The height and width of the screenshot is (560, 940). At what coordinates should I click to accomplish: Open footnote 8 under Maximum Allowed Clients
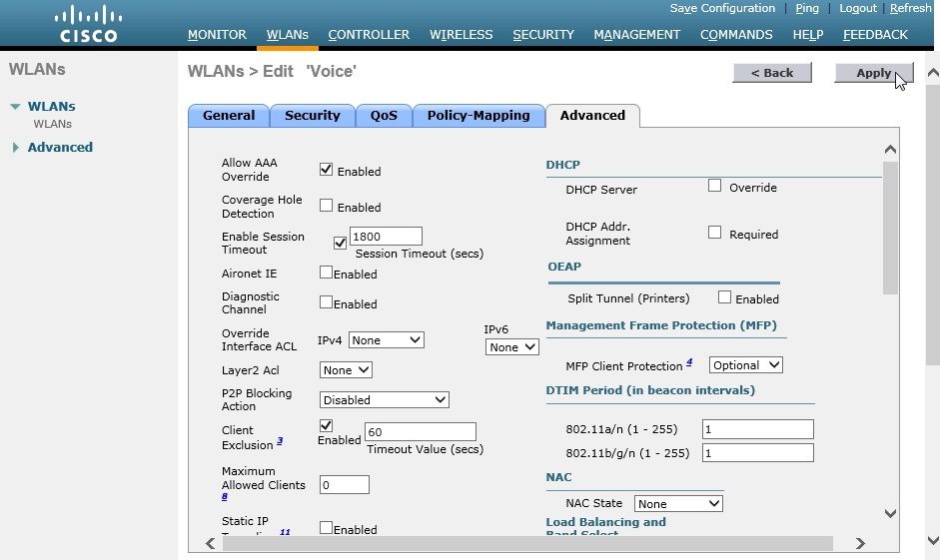(225, 496)
